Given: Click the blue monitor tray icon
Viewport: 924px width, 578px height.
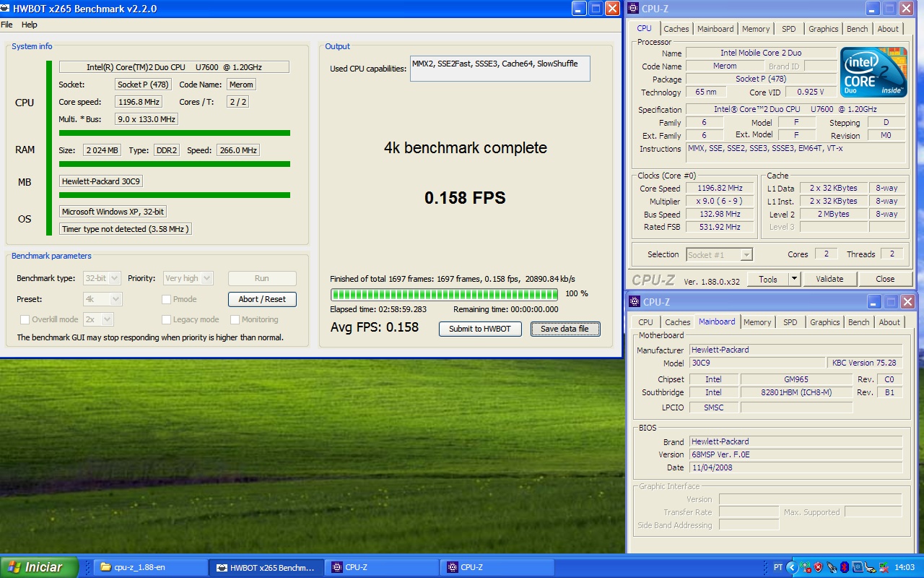Looking at the screenshot, I should click(857, 568).
